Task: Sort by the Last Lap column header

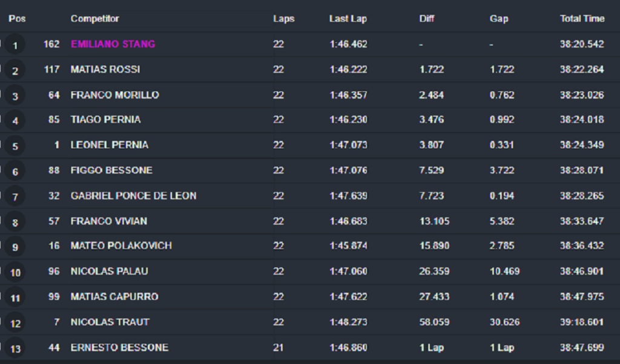Action: tap(348, 19)
